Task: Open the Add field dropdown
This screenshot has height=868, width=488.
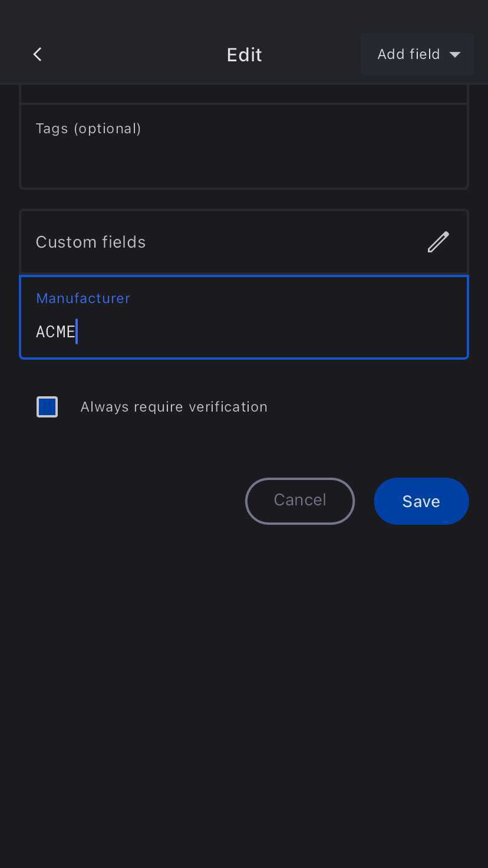Action: [x=417, y=54]
